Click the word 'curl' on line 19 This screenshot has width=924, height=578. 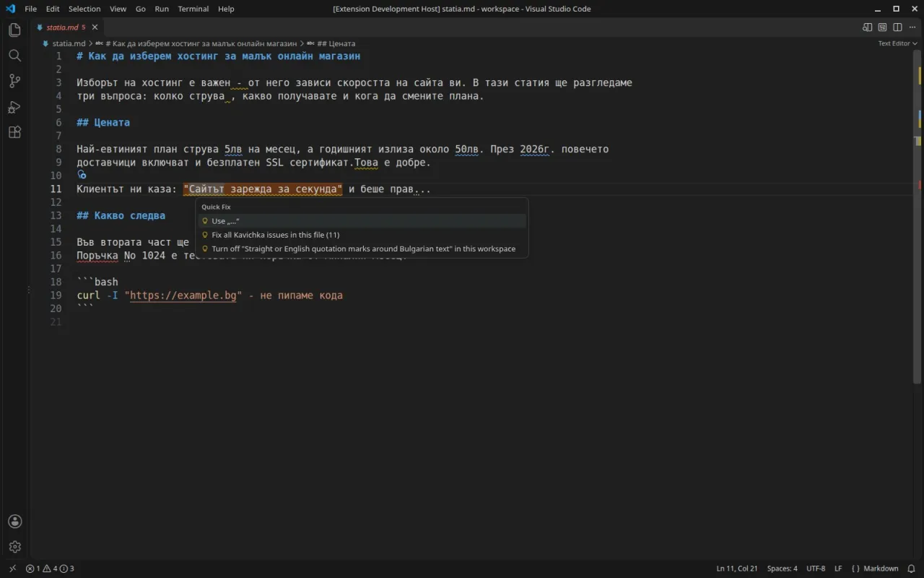88,296
